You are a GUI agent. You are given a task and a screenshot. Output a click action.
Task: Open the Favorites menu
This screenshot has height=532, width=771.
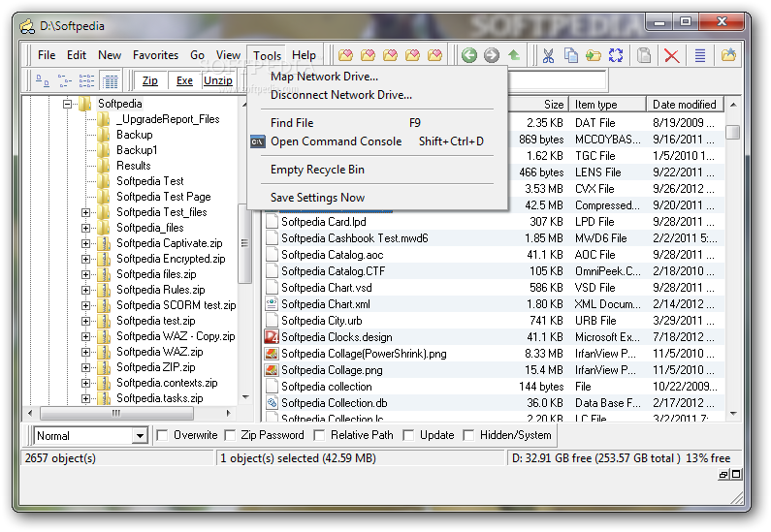[x=155, y=55]
